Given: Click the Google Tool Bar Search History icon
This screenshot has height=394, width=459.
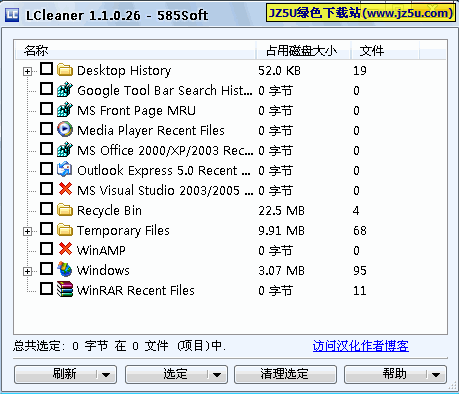Looking at the screenshot, I should coord(65,90).
